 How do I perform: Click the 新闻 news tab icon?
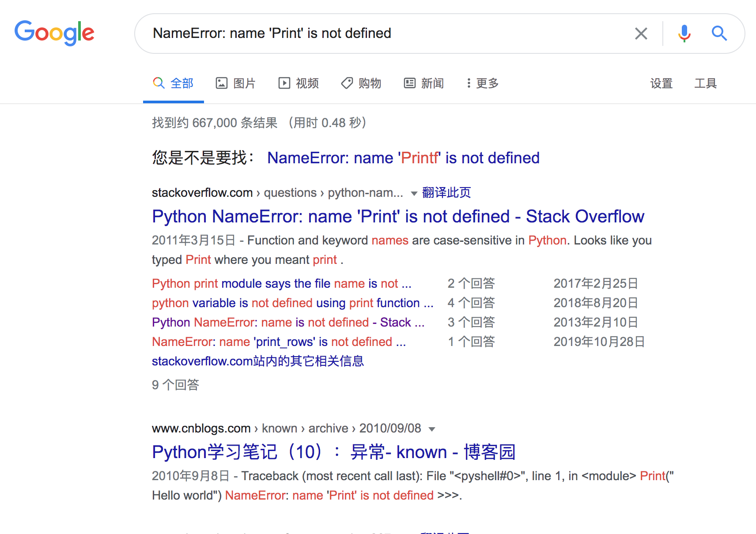[409, 83]
